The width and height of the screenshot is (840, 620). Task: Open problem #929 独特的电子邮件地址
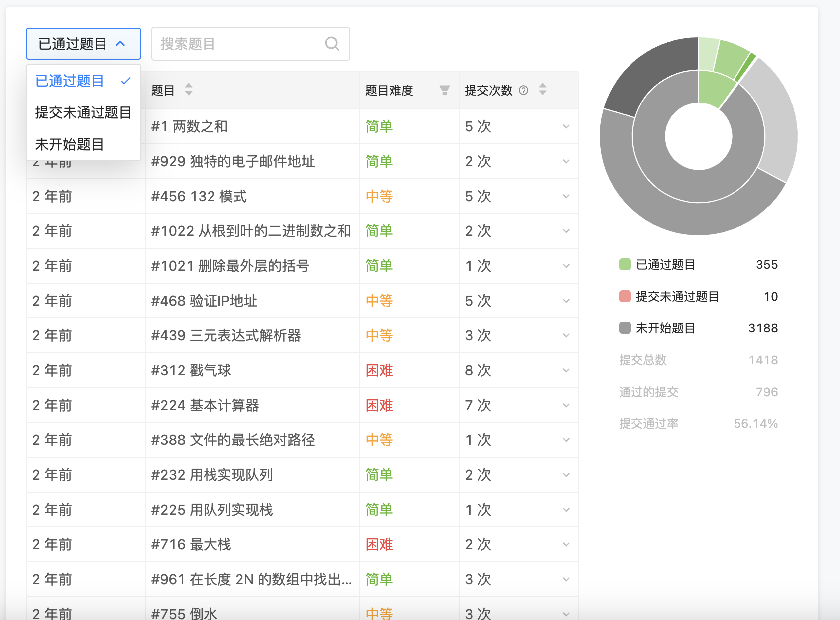pyautogui.click(x=233, y=161)
